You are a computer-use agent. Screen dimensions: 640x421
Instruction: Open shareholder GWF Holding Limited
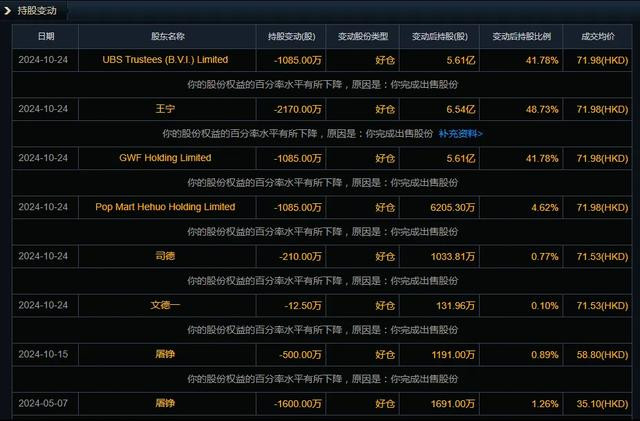tap(165, 158)
